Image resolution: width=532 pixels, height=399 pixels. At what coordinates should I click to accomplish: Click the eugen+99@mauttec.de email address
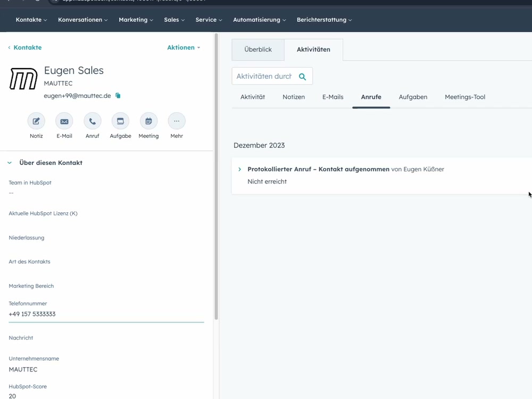click(77, 96)
